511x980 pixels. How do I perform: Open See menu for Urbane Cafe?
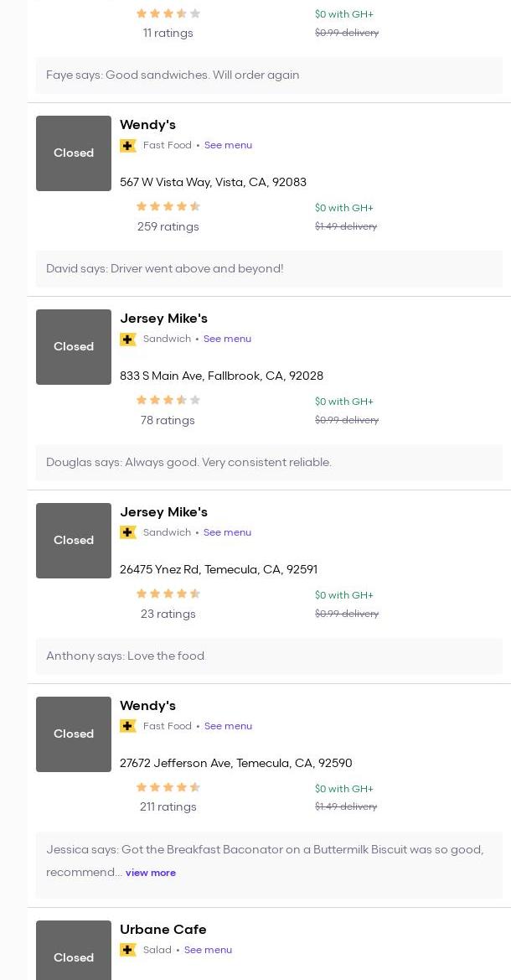[x=208, y=950]
